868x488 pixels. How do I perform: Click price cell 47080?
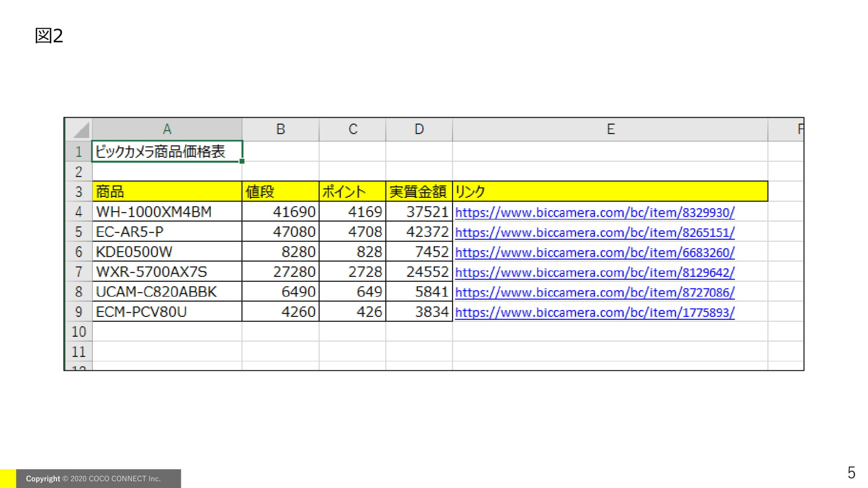[x=280, y=231]
